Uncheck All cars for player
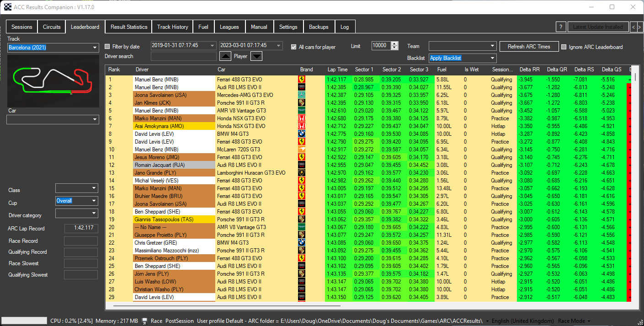 [294, 47]
